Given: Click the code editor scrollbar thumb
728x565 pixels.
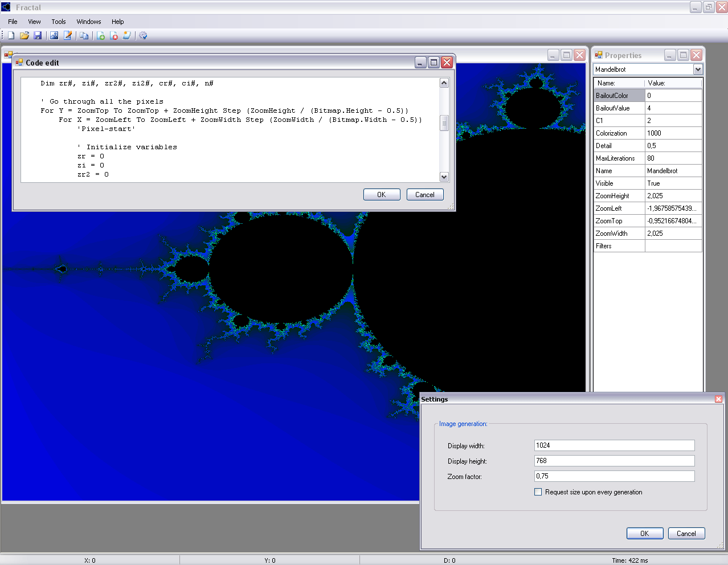Looking at the screenshot, I should (x=444, y=123).
